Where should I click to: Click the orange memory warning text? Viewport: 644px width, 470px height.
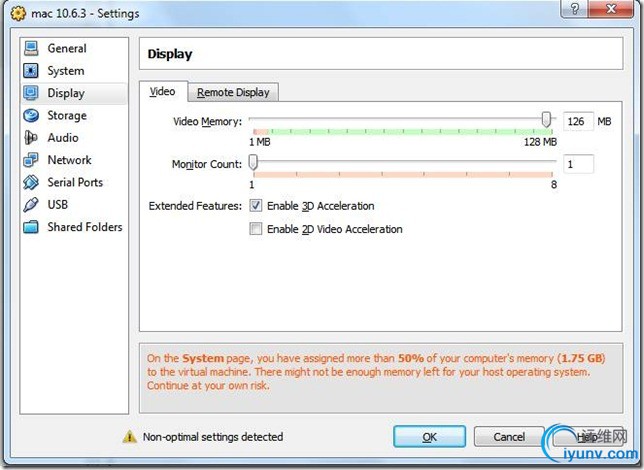(x=376, y=372)
